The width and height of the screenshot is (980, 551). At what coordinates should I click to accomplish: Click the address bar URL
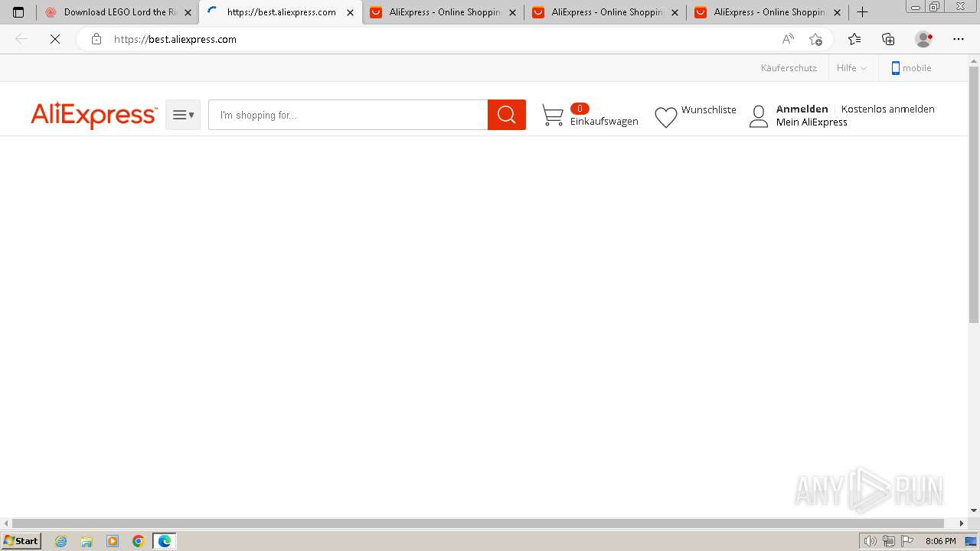[175, 39]
